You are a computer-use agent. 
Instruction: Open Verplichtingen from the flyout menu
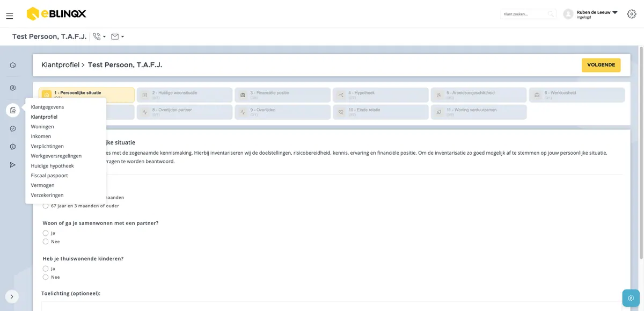(x=47, y=146)
